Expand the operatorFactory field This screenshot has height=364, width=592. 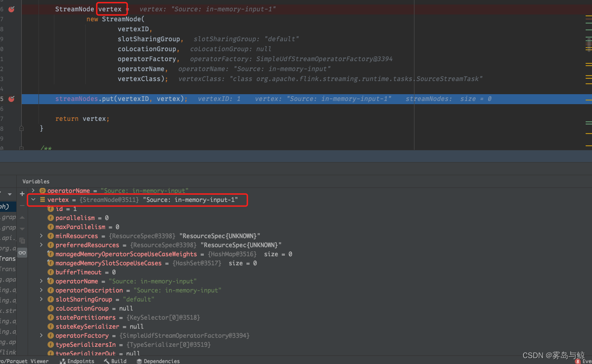[x=41, y=335]
